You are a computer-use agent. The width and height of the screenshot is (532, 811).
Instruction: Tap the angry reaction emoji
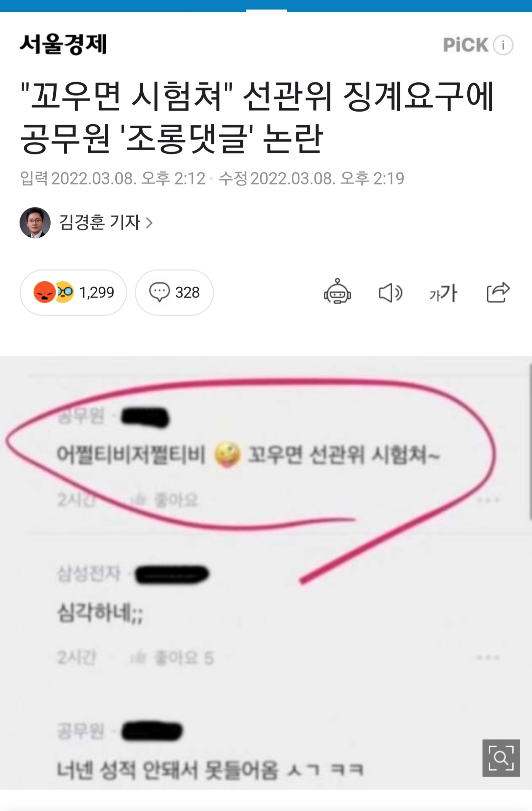coord(44,292)
